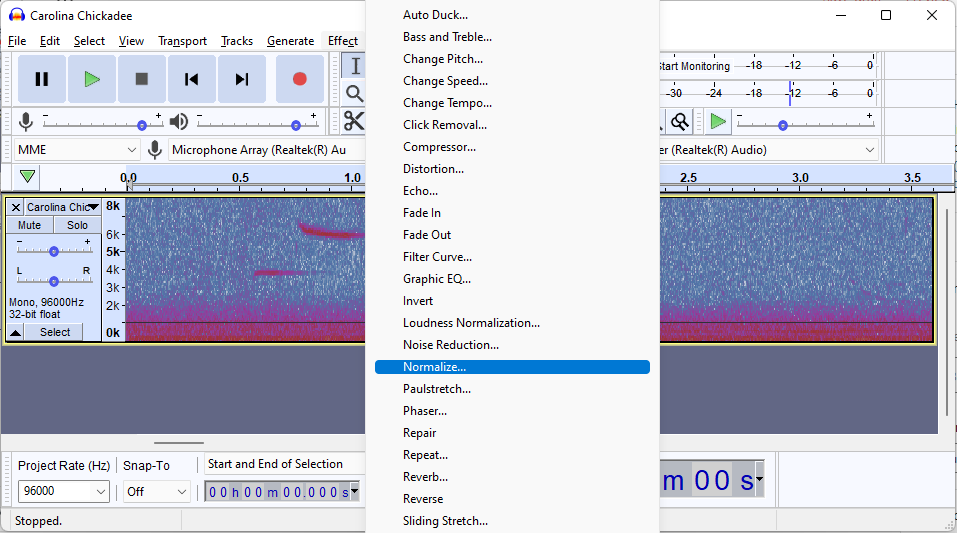Close the Carolina Chickadee track
957x533 pixels.
coord(16,208)
